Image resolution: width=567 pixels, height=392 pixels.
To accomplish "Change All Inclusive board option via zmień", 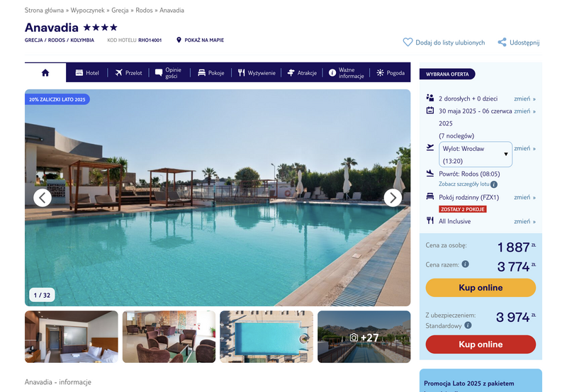I will (524, 221).
